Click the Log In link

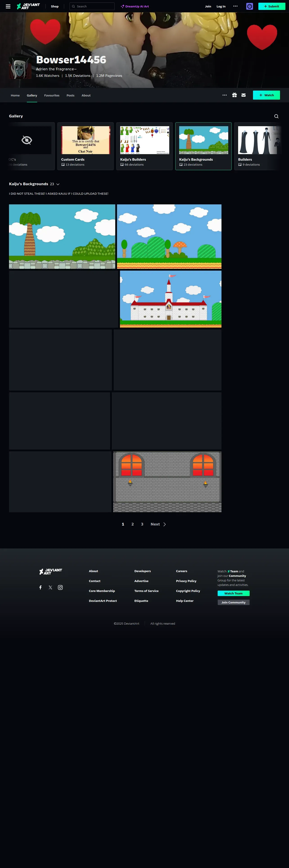[221, 6]
